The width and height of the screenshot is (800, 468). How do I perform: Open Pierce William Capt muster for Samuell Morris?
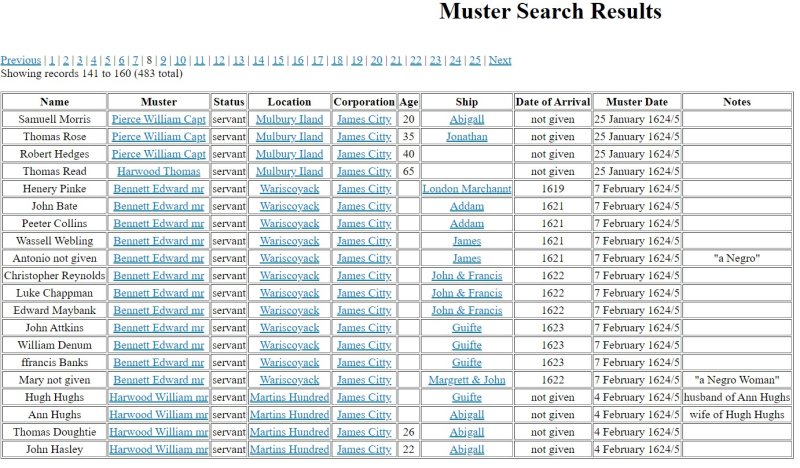pyautogui.click(x=159, y=119)
